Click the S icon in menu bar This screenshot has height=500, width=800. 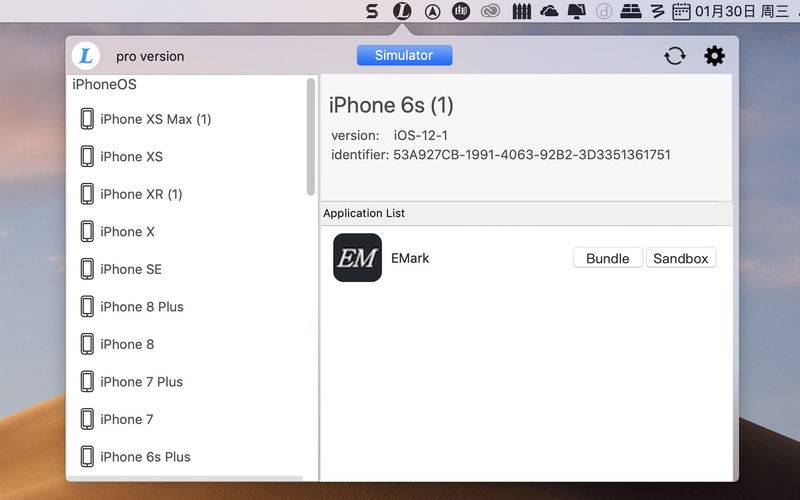point(372,11)
